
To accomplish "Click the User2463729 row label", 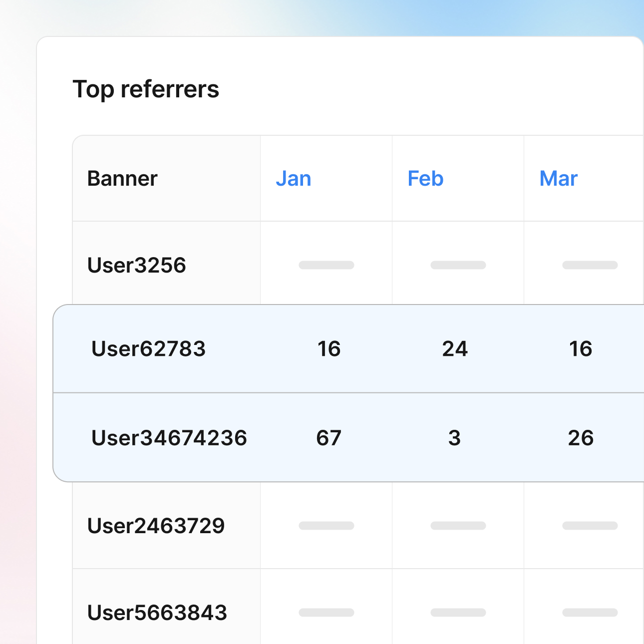I will 156,526.
